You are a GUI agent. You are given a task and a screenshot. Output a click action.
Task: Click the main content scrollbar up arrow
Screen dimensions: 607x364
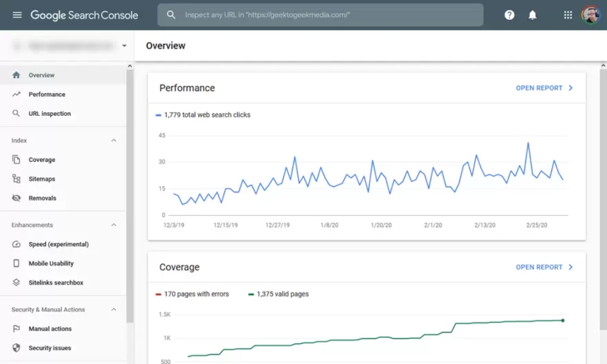603,66
